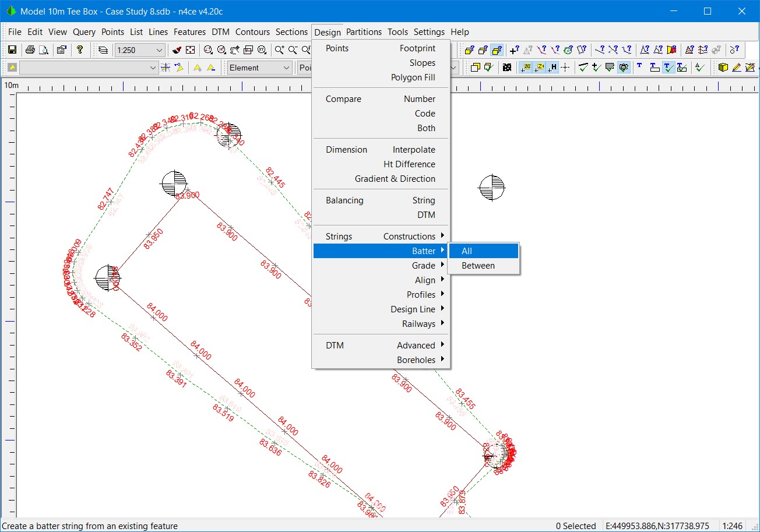Image resolution: width=760 pixels, height=532 pixels.
Task: Open the File menu
Action: coord(15,32)
